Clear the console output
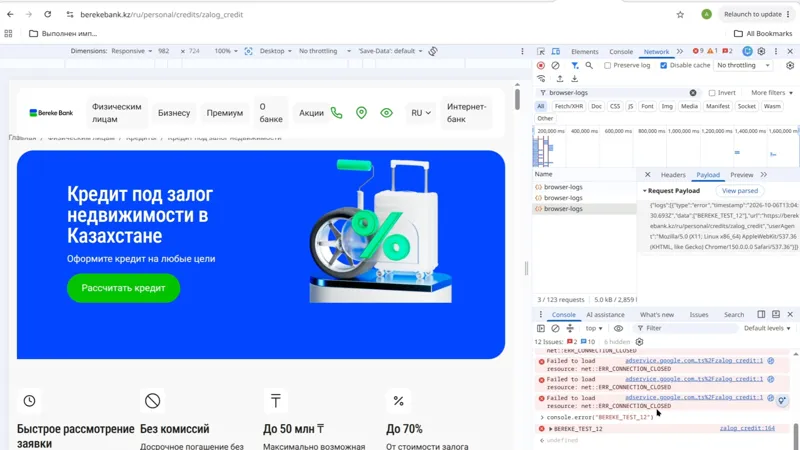This screenshot has width=800, height=450. click(x=556, y=328)
